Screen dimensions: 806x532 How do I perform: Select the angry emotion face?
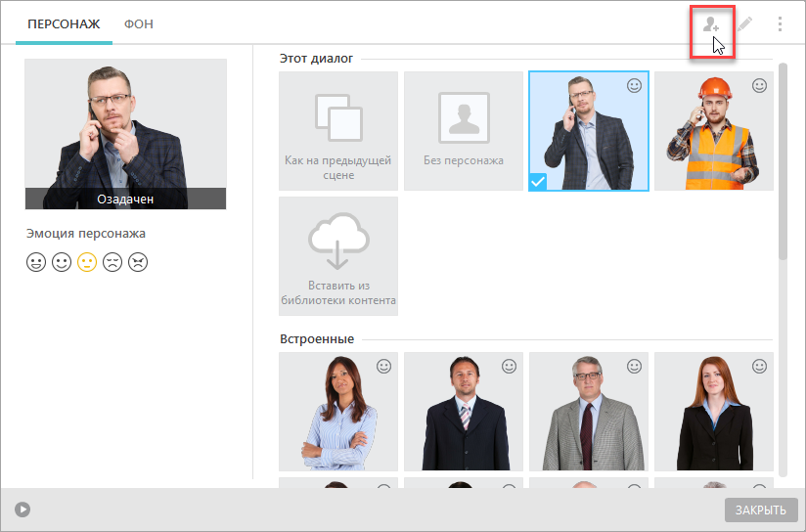coord(138,262)
